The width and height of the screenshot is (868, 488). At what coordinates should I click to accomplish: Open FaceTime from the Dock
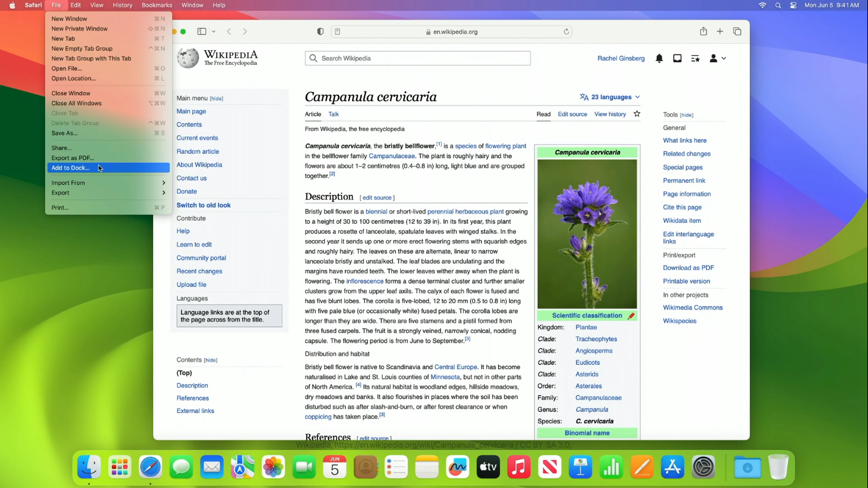coord(304,468)
